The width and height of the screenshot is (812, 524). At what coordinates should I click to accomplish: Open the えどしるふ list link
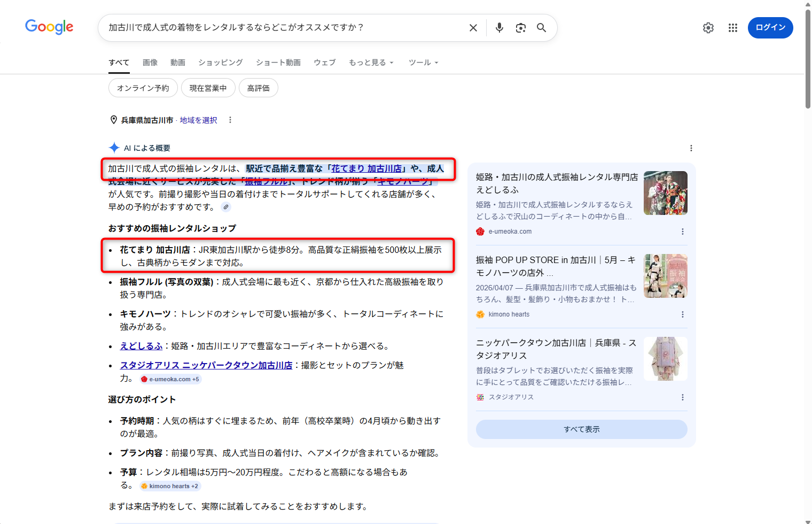141,346
